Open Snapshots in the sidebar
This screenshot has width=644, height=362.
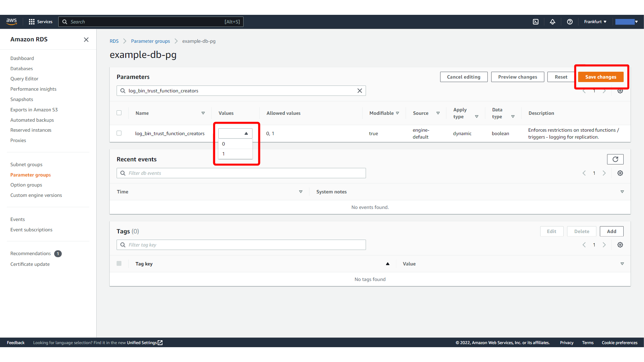pos(22,99)
